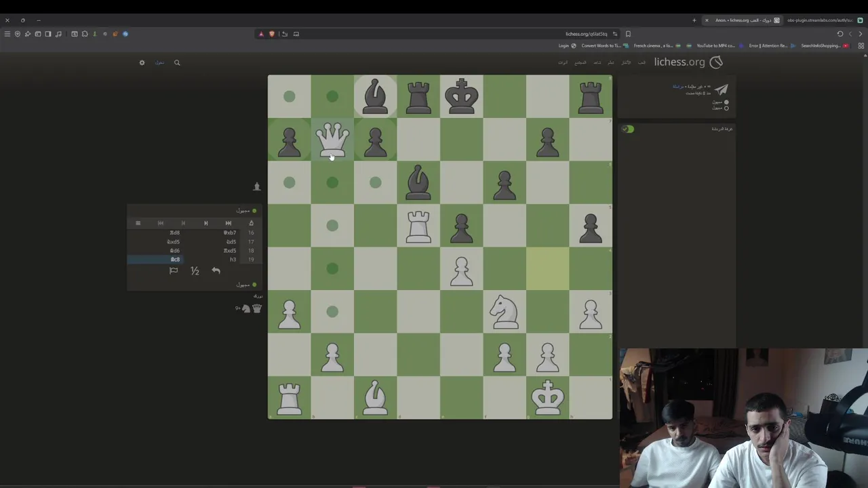Open Convert Words to Ti... bookmark

click(x=605, y=45)
